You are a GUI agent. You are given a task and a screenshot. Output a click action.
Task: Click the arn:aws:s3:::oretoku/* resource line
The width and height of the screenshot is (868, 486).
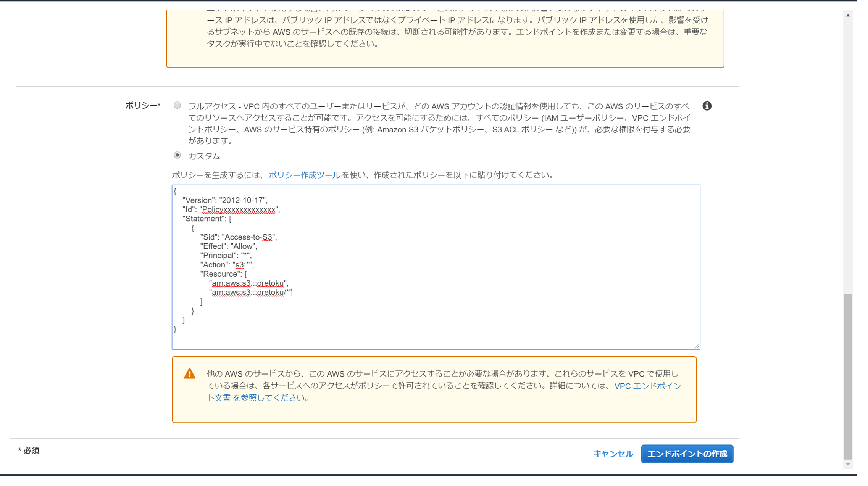[250, 293]
